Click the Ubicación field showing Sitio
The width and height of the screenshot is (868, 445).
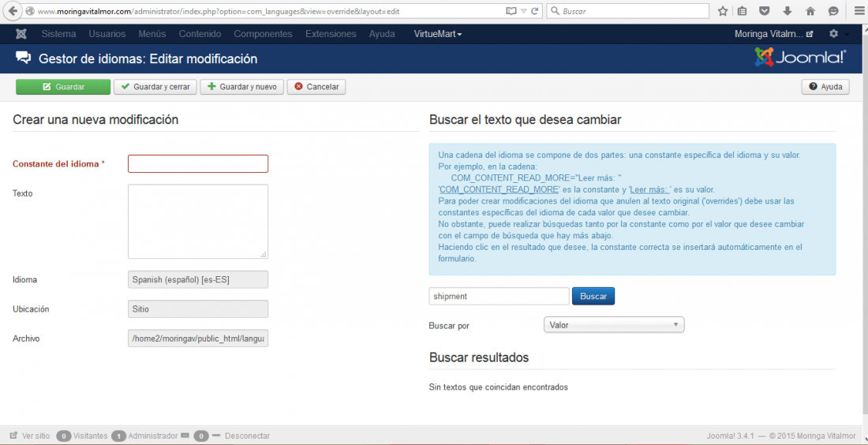click(x=198, y=309)
